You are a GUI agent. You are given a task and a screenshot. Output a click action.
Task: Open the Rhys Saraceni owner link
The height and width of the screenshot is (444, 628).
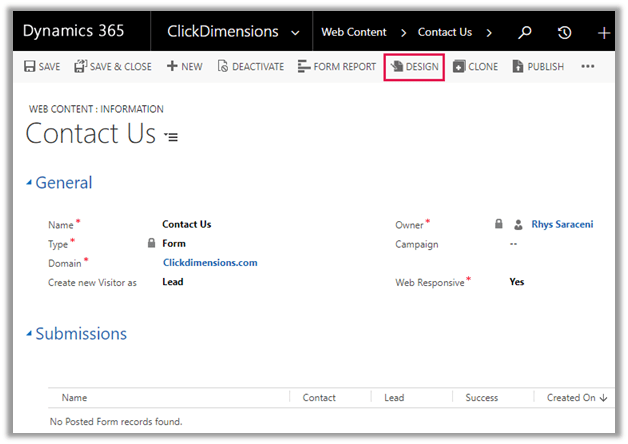(562, 225)
